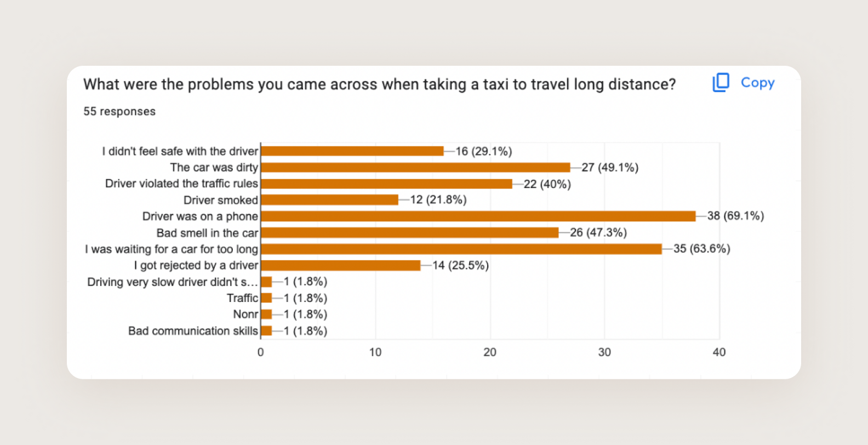Click the Copy chart icon
The width and height of the screenshot is (868, 445).
click(721, 83)
